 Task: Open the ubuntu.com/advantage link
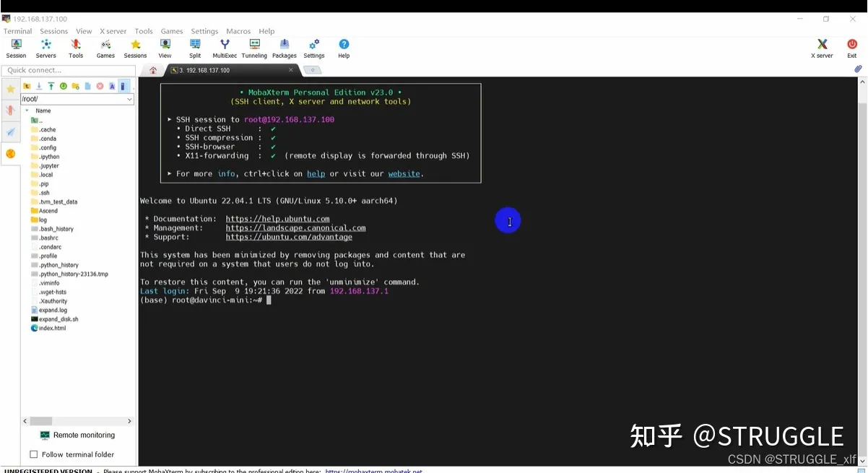click(x=289, y=237)
